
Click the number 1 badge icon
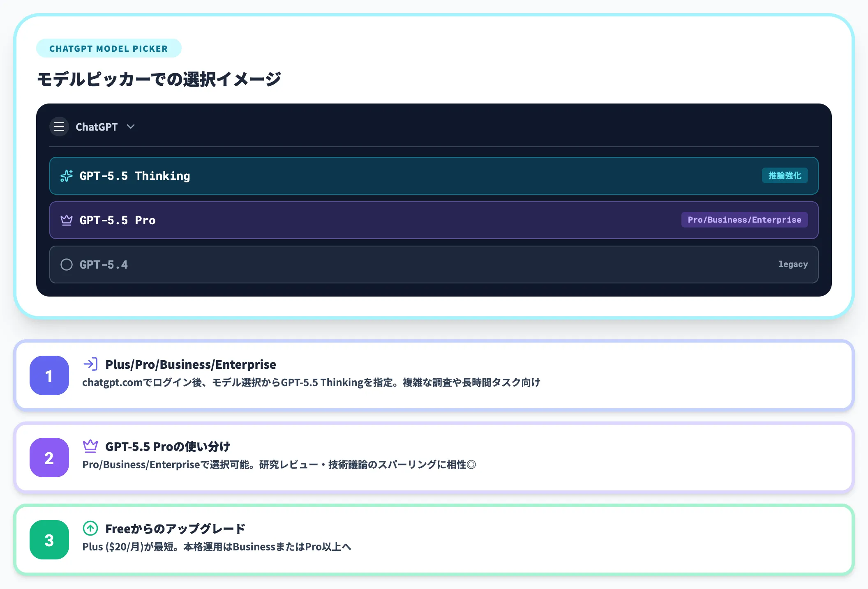pyautogui.click(x=49, y=375)
